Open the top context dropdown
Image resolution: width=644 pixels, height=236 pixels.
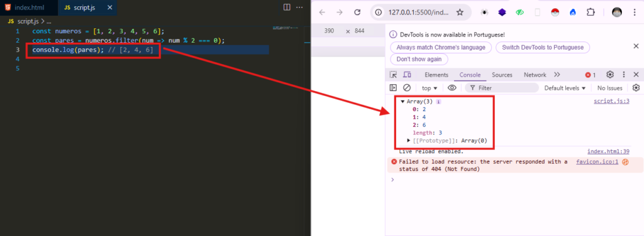(x=430, y=88)
